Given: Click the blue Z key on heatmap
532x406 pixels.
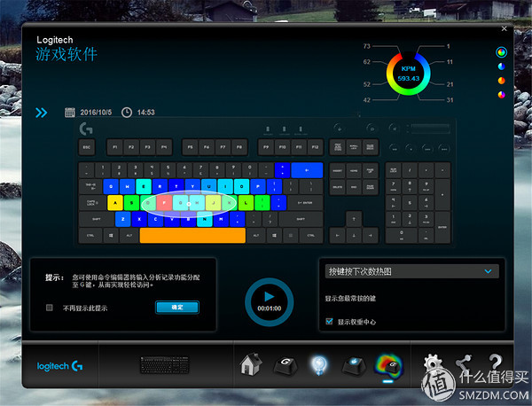Looking at the screenshot, I should click(123, 219).
